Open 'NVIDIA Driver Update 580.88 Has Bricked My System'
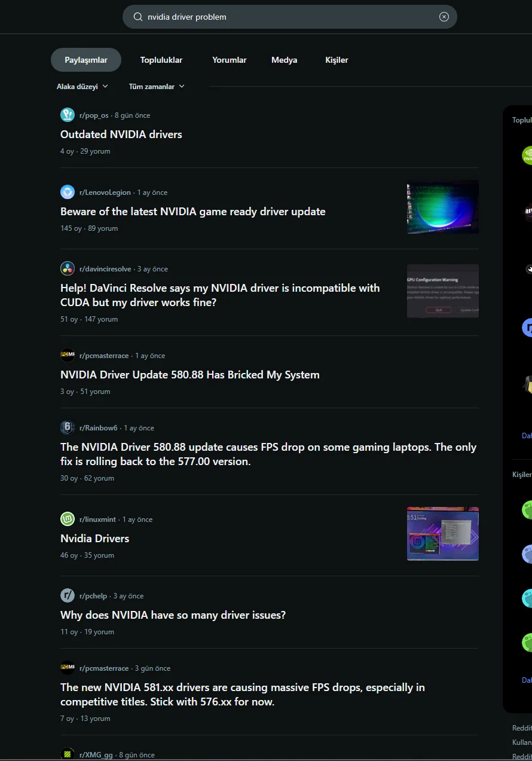532x761 pixels. pyautogui.click(x=190, y=375)
